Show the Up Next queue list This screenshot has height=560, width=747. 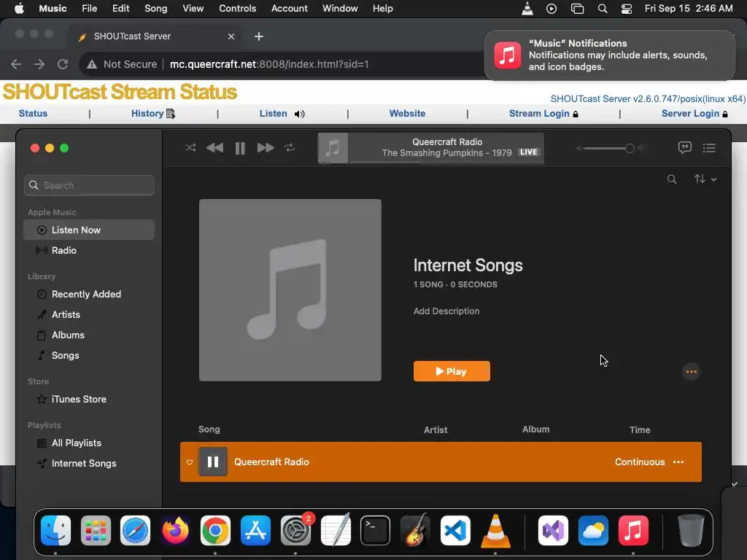[x=709, y=148]
